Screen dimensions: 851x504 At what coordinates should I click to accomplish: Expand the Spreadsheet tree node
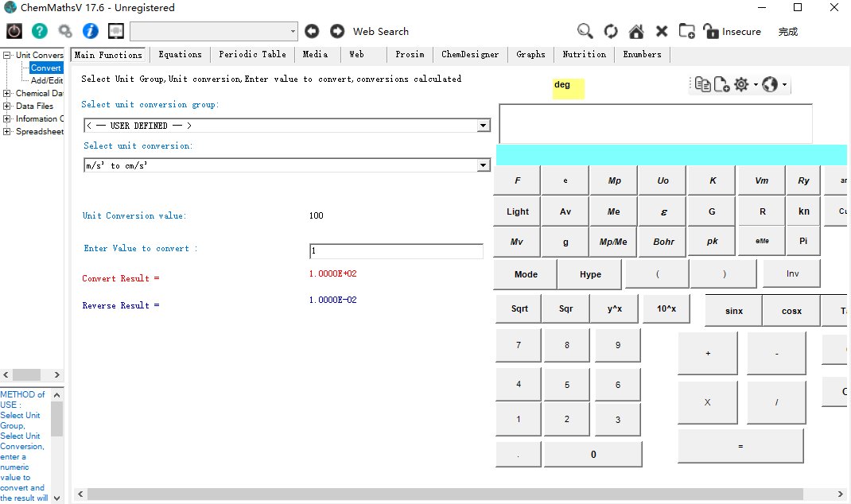(x=6, y=131)
